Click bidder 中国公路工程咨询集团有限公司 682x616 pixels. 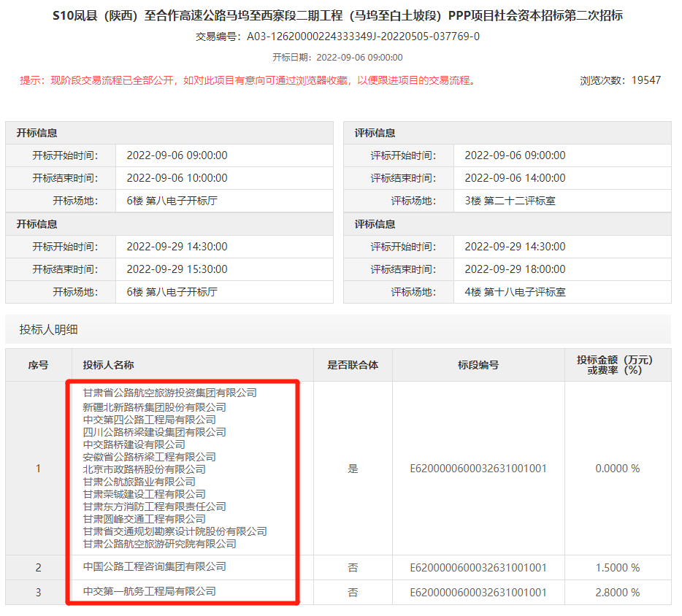tap(154, 567)
